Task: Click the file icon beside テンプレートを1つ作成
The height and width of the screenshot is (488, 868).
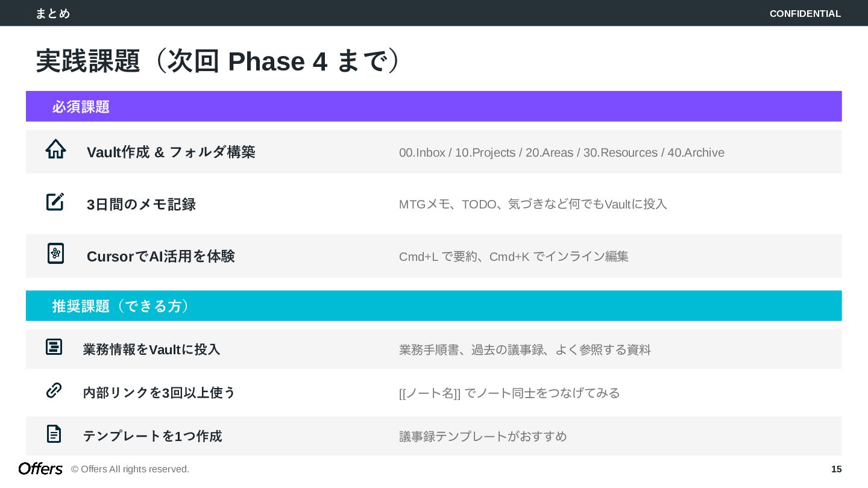Action: (54, 434)
